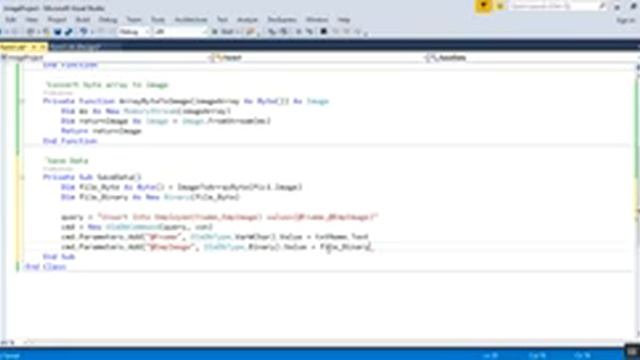Click the Undo toolbar icon
Screen dimensions: 640x360
click(83, 32)
